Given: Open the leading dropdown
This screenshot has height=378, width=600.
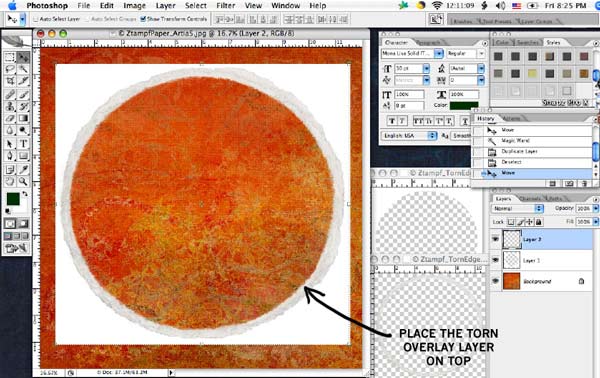Looking at the screenshot, I should click(481, 68).
